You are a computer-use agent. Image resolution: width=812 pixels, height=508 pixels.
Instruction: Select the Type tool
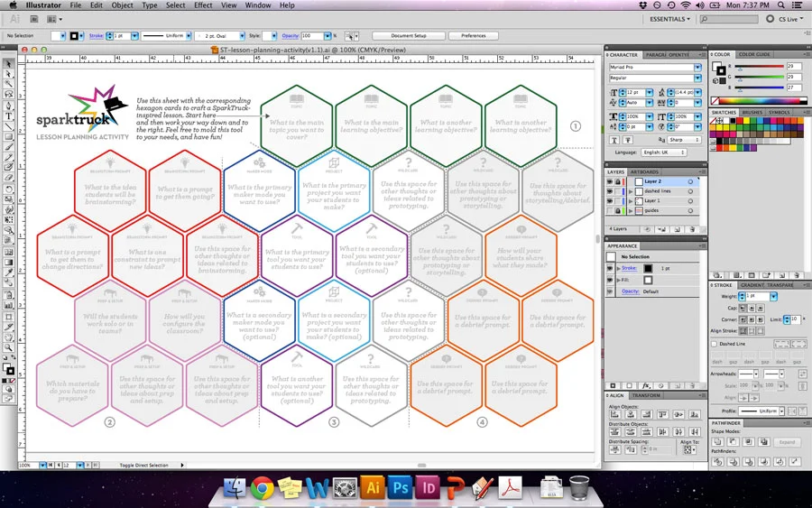(8, 116)
